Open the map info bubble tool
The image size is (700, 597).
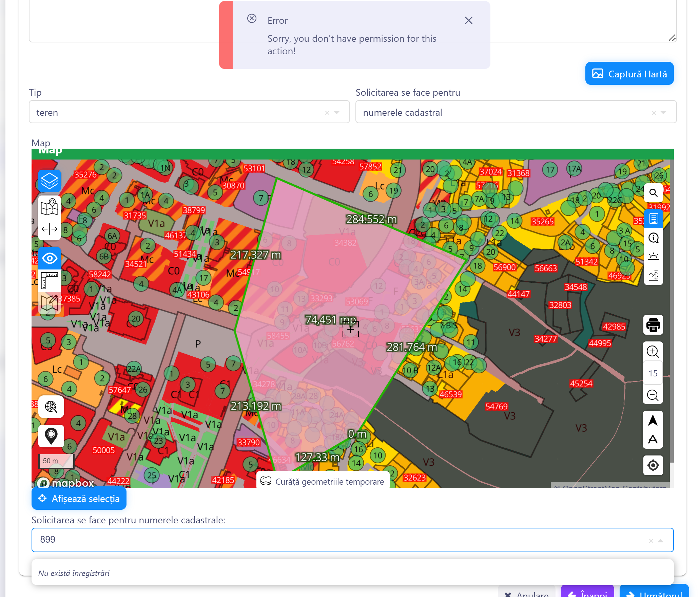653,238
